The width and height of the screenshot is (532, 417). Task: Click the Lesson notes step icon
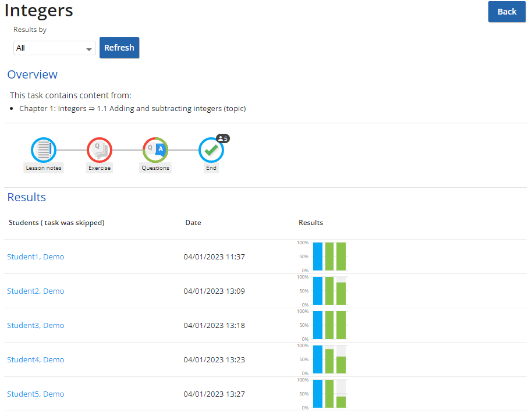[44, 150]
